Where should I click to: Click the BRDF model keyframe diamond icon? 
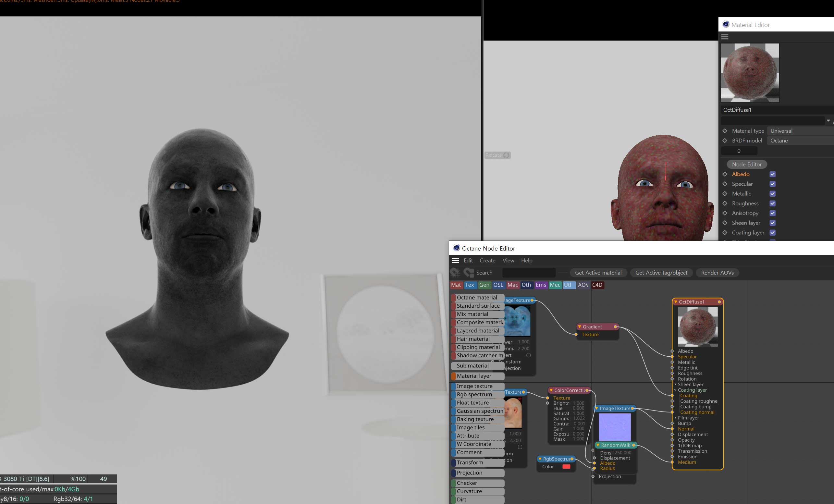point(725,141)
